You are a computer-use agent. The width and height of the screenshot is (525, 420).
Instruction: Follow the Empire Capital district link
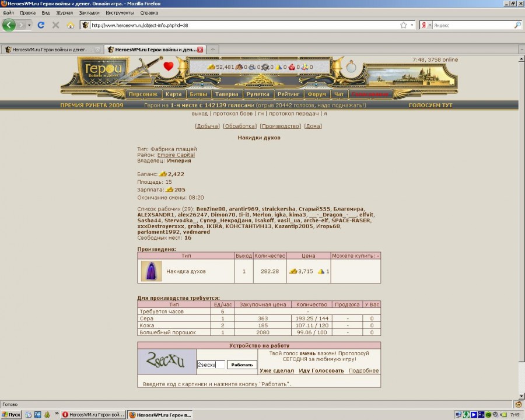176,155
